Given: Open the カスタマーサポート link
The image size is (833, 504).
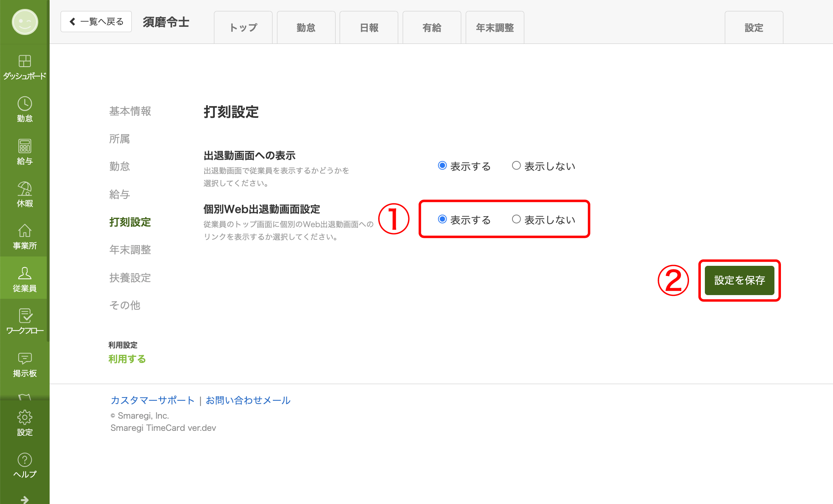Looking at the screenshot, I should [x=153, y=400].
